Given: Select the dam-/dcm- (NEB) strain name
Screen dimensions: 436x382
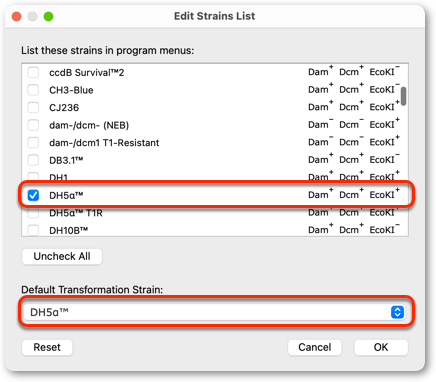Looking at the screenshot, I should (x=89, y=125).
